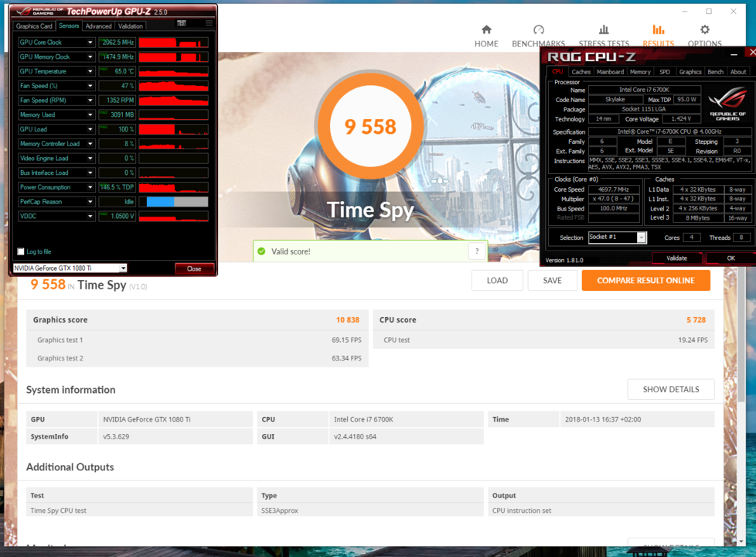Screen dimensions: 756x557
Task: Switch to Sensors tab in GPU-Z
Action: pos(69,26)
